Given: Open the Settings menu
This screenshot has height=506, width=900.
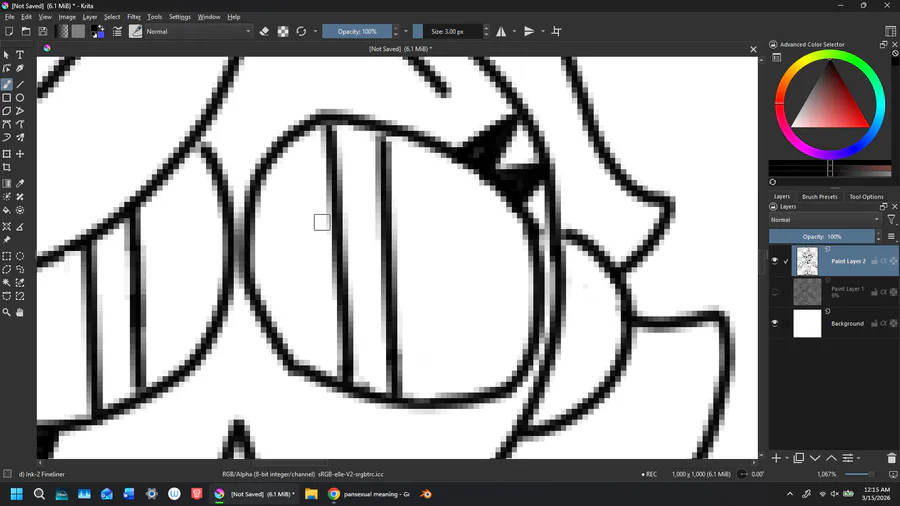Looking at the screenshot, I should pyautogui.click(x=180, y=17).
